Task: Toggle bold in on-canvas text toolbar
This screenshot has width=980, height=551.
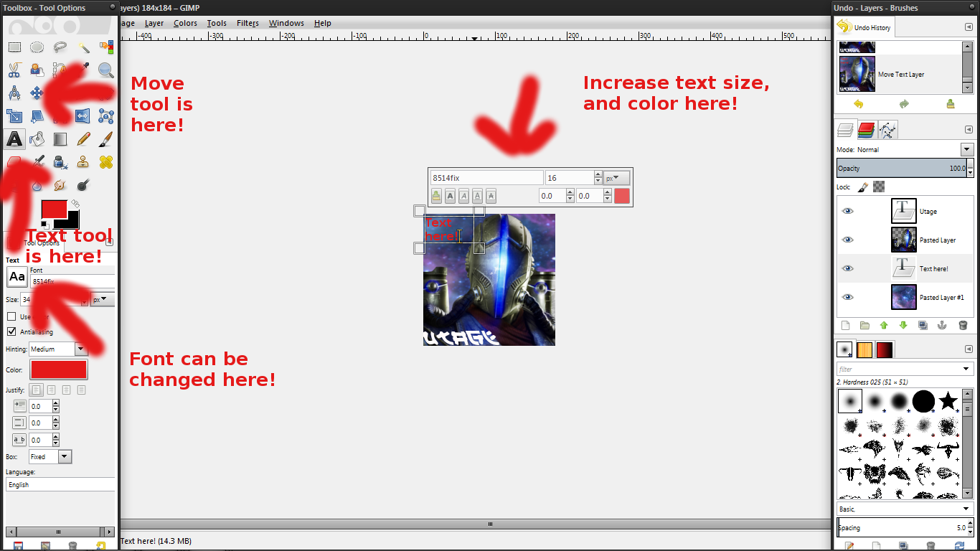Action: tap(450, 196)
